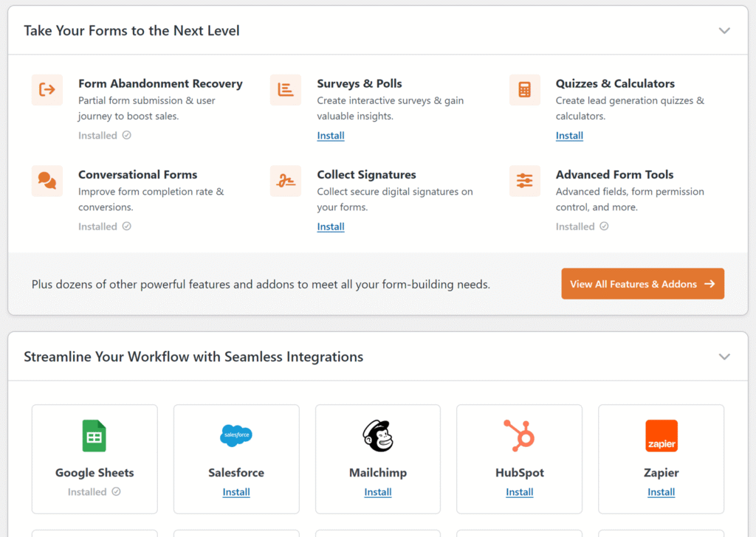Click the HubSpot logo
This screenshot has height=537, width=756.
point(519,435)
